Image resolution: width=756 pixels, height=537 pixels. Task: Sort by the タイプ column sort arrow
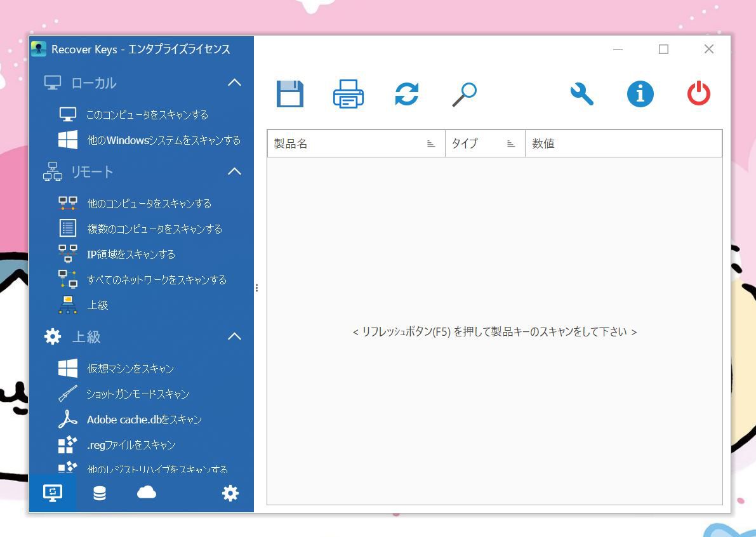(511, 143)
